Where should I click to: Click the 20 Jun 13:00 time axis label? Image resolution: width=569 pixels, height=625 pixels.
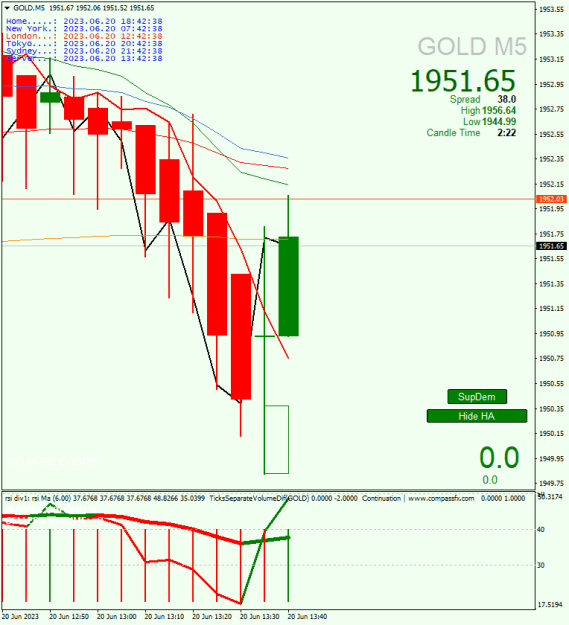click(116, 617)
